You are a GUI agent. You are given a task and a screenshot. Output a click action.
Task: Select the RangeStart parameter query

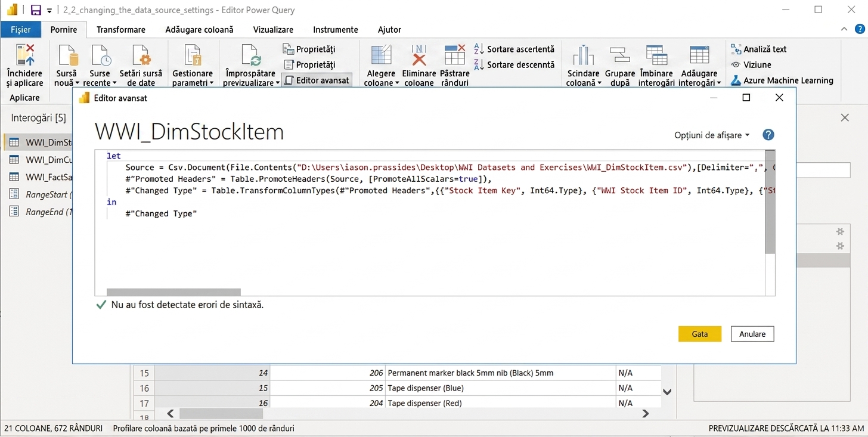41,194
